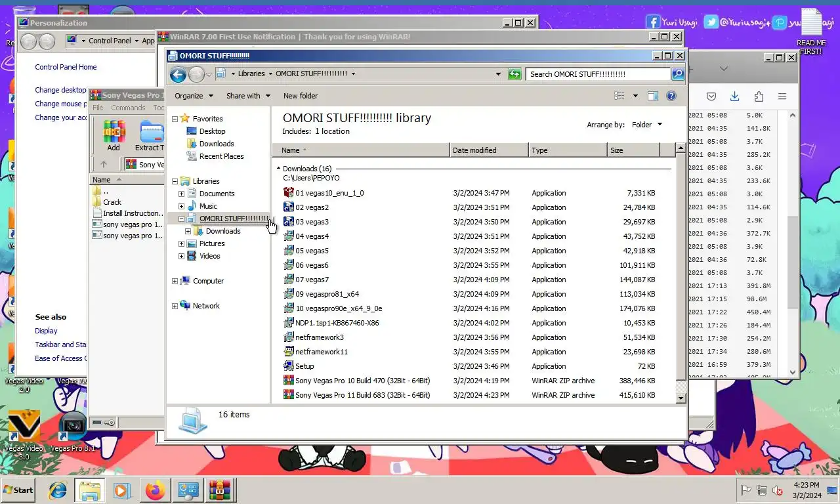Open Vegas Pro 8.1 desktop shortcut
840x504 pixels.
click(x=73, y=431)
